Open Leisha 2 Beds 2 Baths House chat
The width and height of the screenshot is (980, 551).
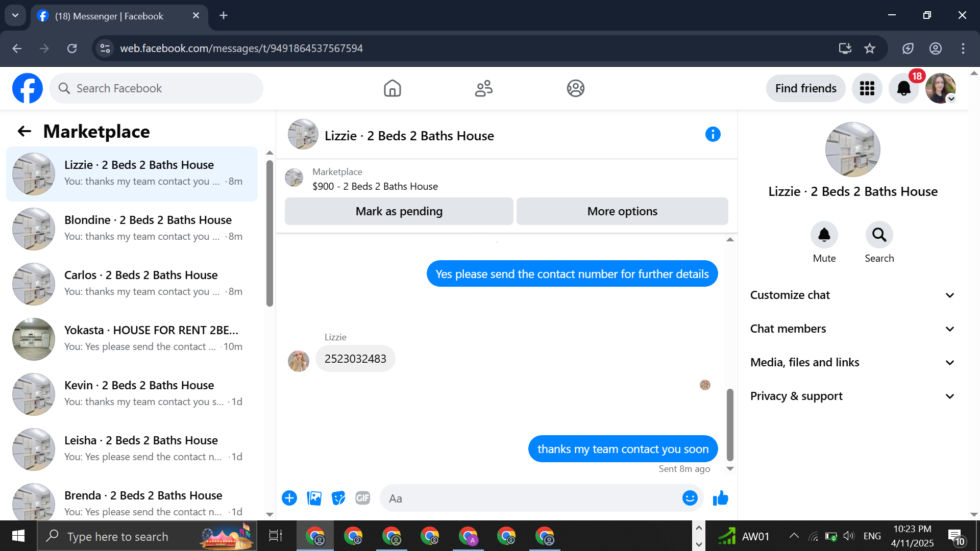point(132,449)
